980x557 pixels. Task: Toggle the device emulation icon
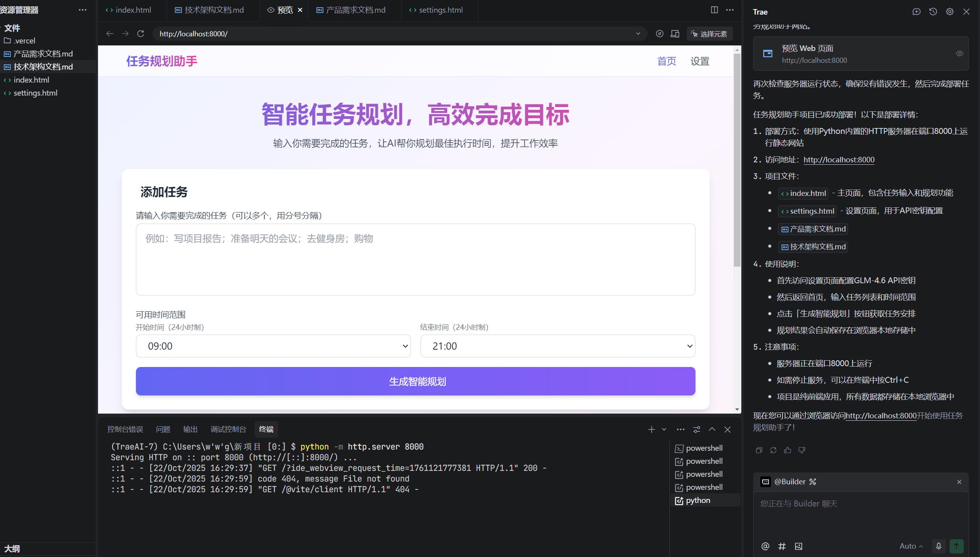tap(675, 34)
